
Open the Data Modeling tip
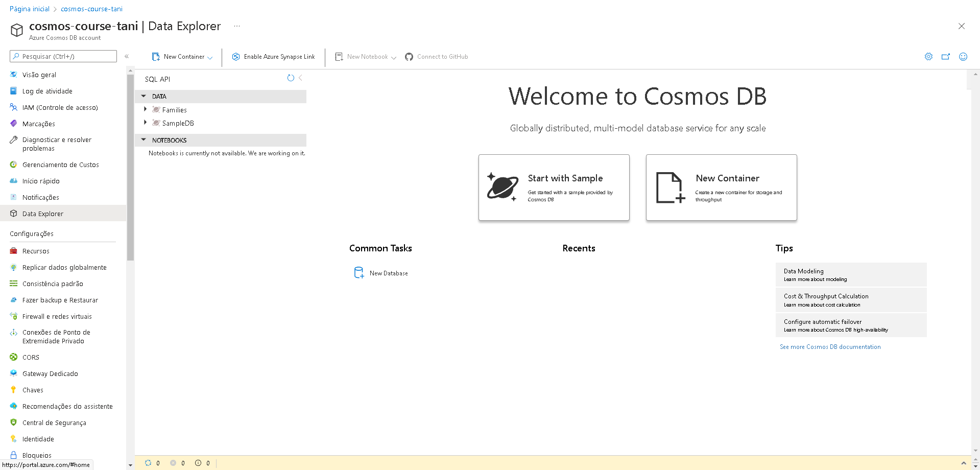point(851,275)
